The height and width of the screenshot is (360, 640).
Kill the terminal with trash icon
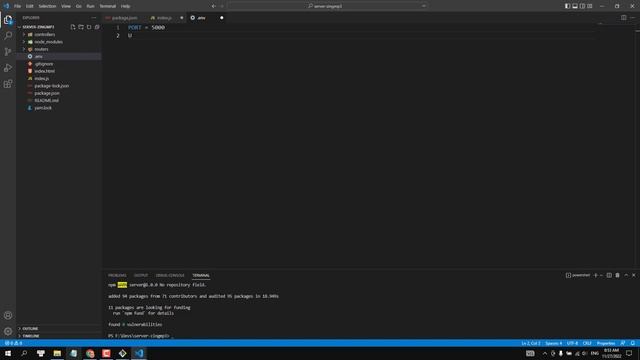click(x=617, y=275)
